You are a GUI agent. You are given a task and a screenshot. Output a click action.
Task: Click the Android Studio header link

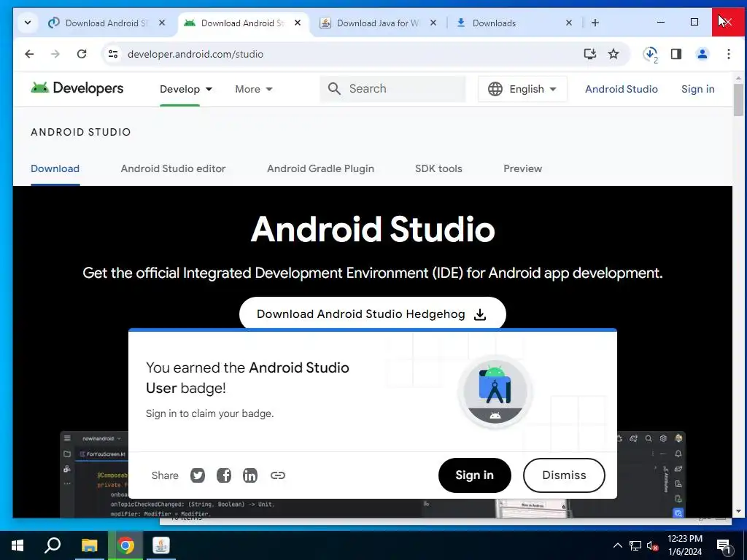click(622, 89)
